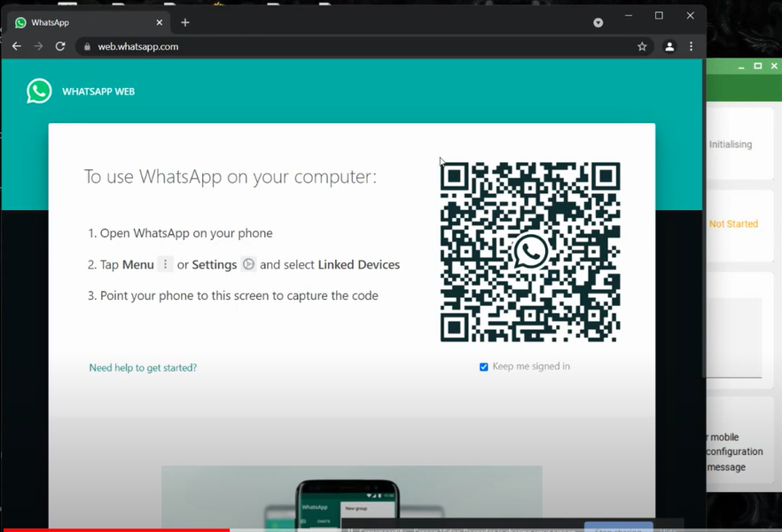Click the QR code image
Image resolution: width=782 pixels, height=532 pixels.
coord(530,252)
